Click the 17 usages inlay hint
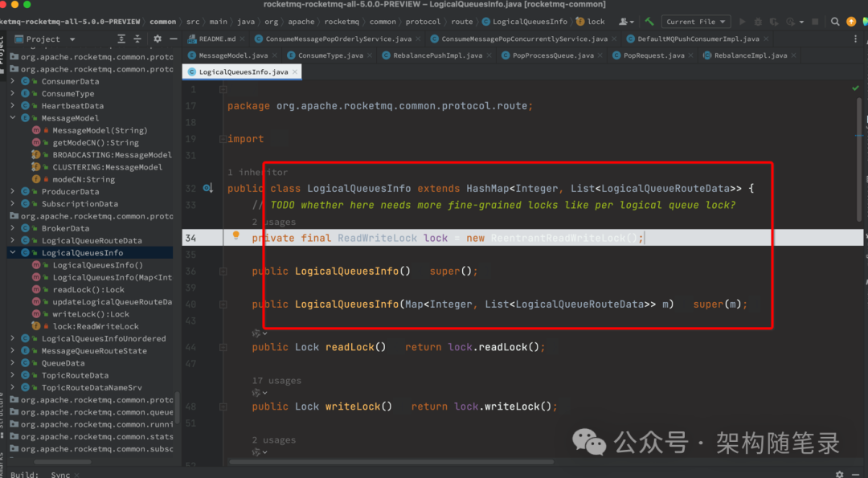The image size is (868, 478). click(276, 381)
